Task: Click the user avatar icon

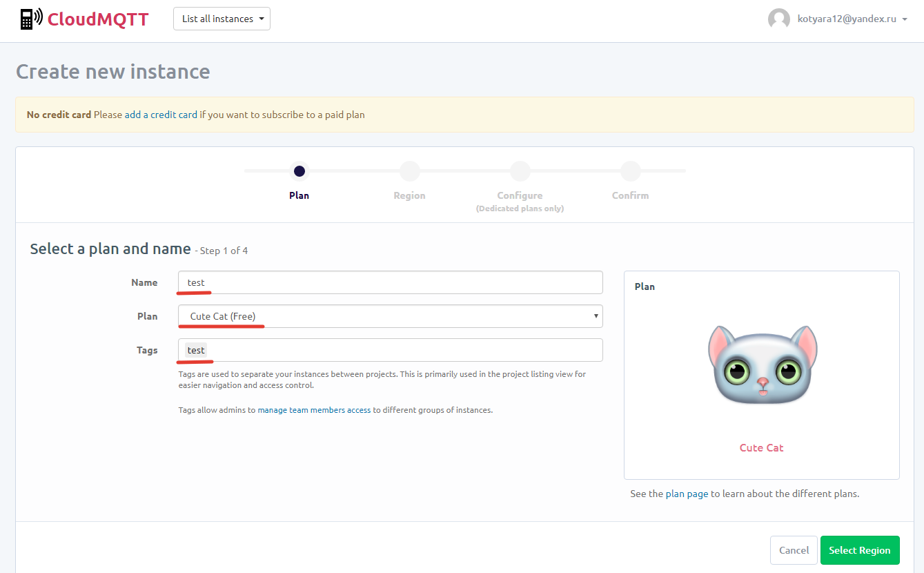Action: point(778,19)
